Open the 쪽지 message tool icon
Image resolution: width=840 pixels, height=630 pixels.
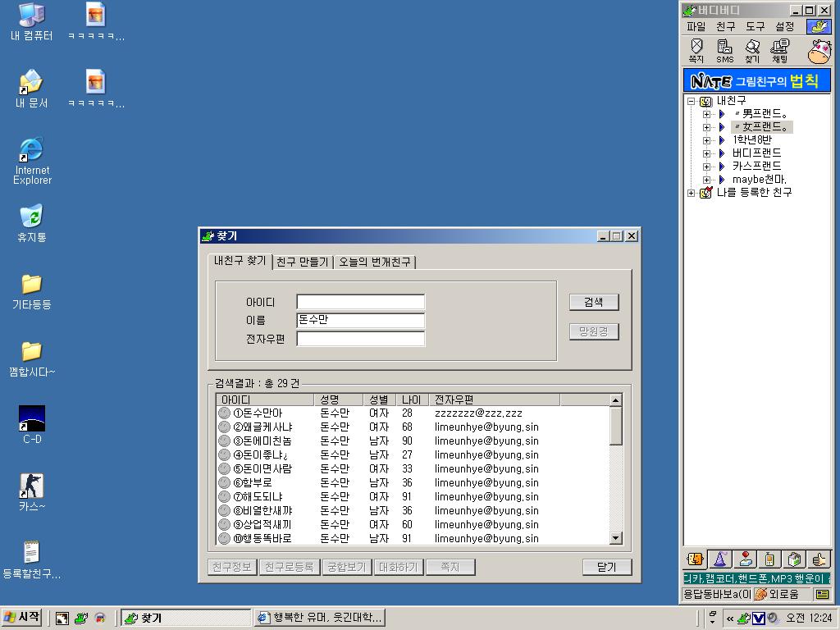click(x=696, y=50)
